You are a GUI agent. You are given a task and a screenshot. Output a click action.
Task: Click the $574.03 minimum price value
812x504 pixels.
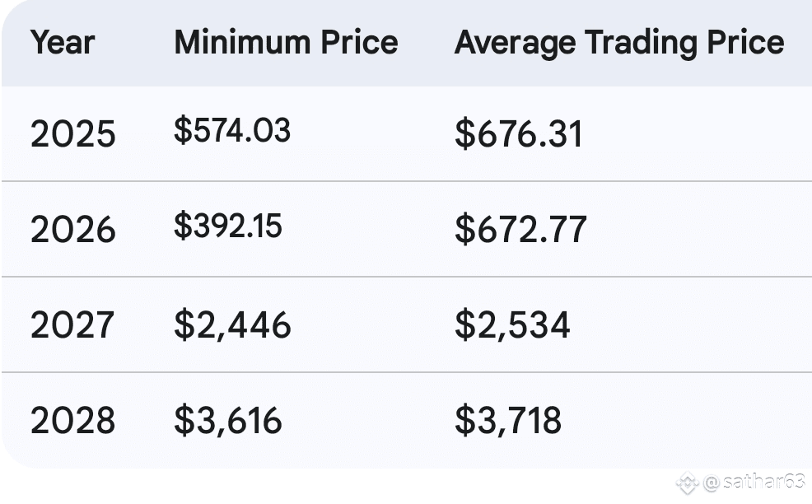[x=232, y=131]
